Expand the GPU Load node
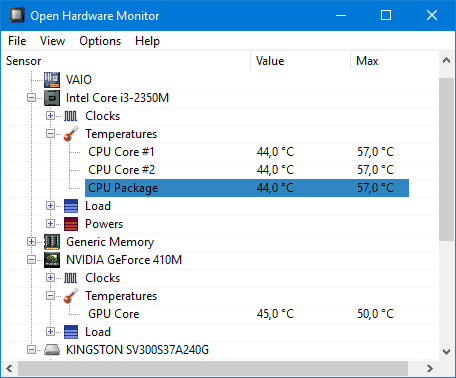The height and width of the screenshot is (378, 456). 50,332
